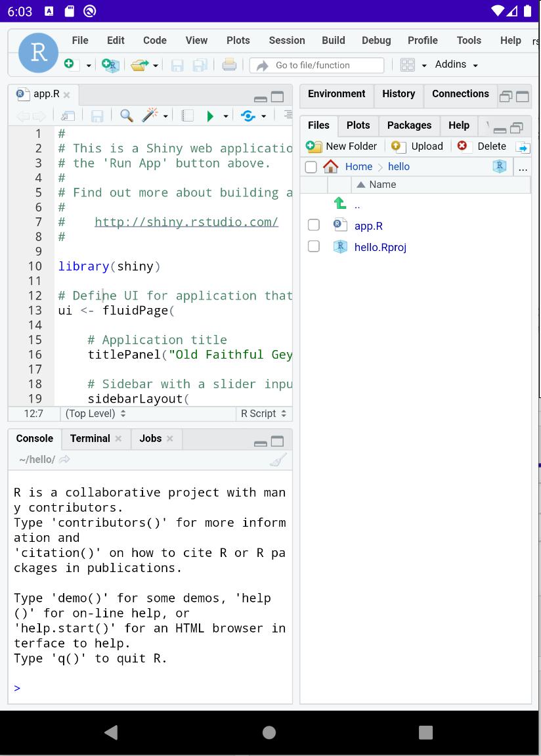Open the Build menu
The width and height of the screenshot is (541, 756).
point(334,41)
